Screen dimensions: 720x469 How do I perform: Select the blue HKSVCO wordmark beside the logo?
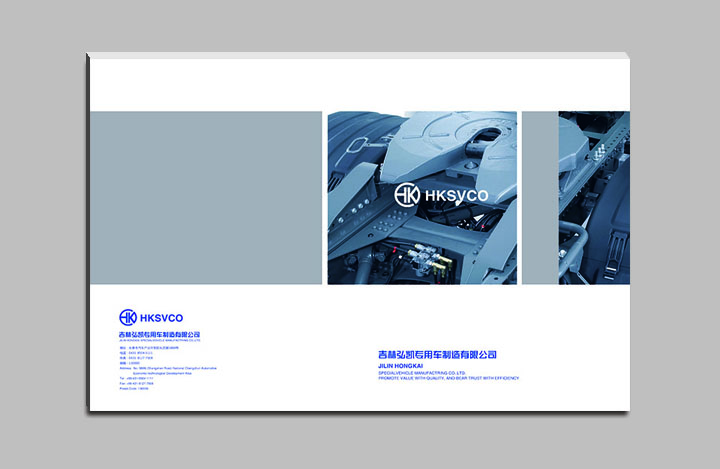(x=162, y=318)
